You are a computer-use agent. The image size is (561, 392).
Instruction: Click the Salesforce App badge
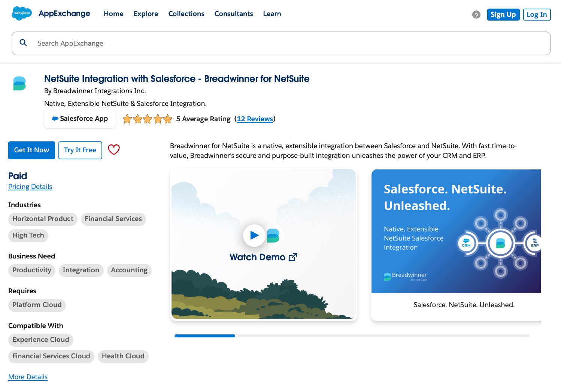coord(80,119)
